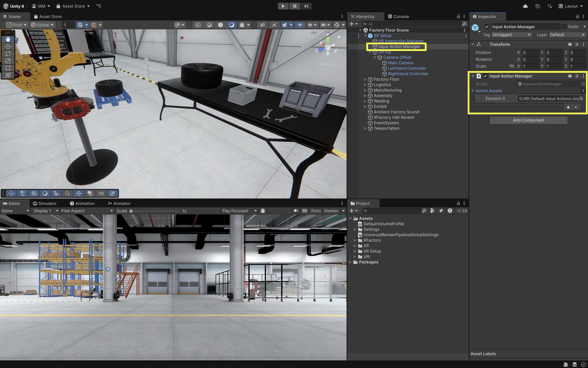The width and height of the screenshot is (588, 368).
Task: Disable the Input Action Manager component checkbox
Action: click(x=485, y=76)
